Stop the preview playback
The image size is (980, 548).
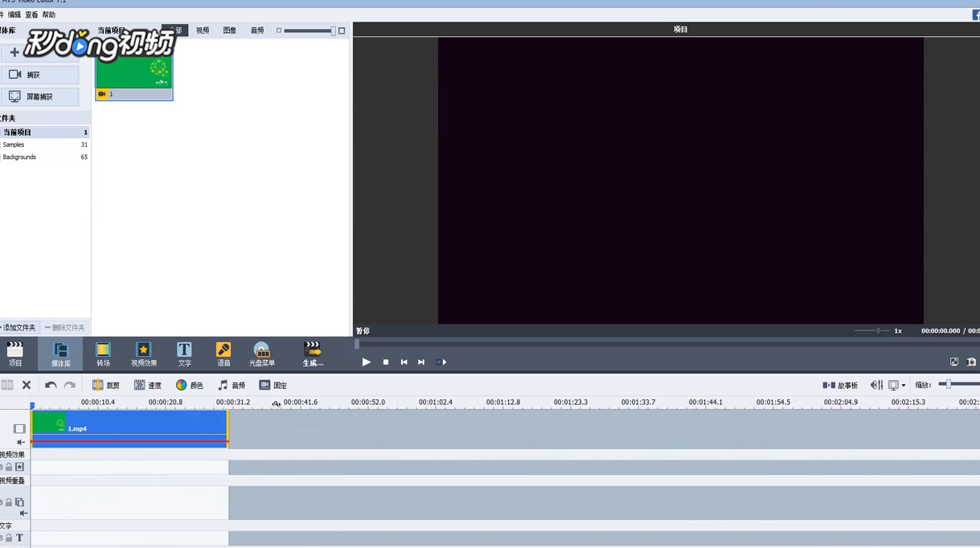[386, 362]
